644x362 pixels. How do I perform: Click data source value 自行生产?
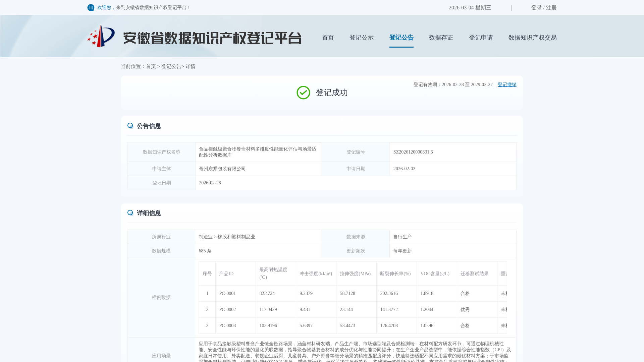click(x=402, y=237)
